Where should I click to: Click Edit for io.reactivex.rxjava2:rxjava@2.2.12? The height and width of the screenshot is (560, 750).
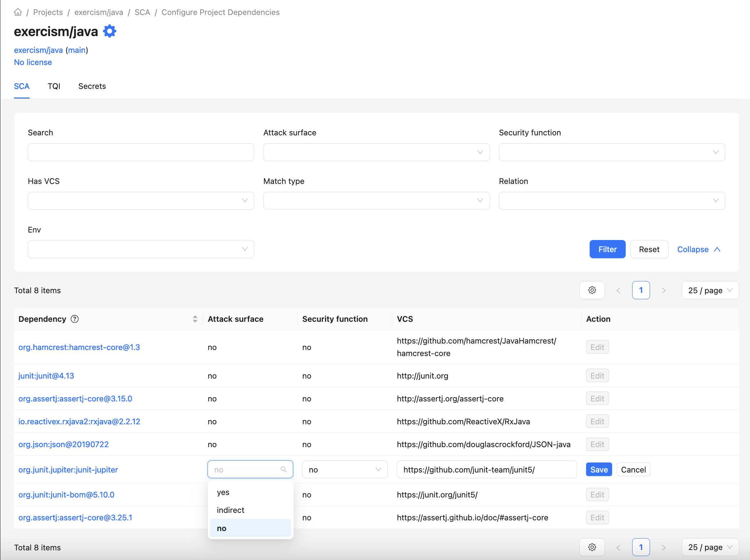(597, 421)
